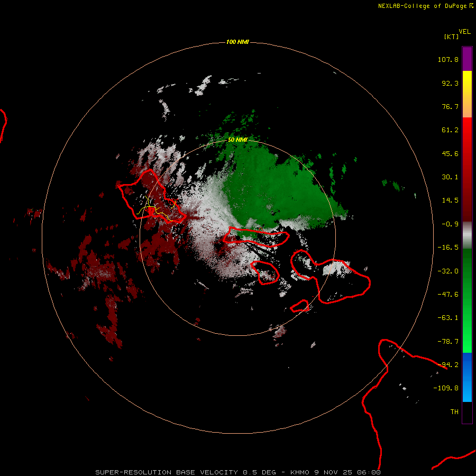Click the Lanai island outline
The width and height of the screenshot is (476, 476).
[265, 272]
